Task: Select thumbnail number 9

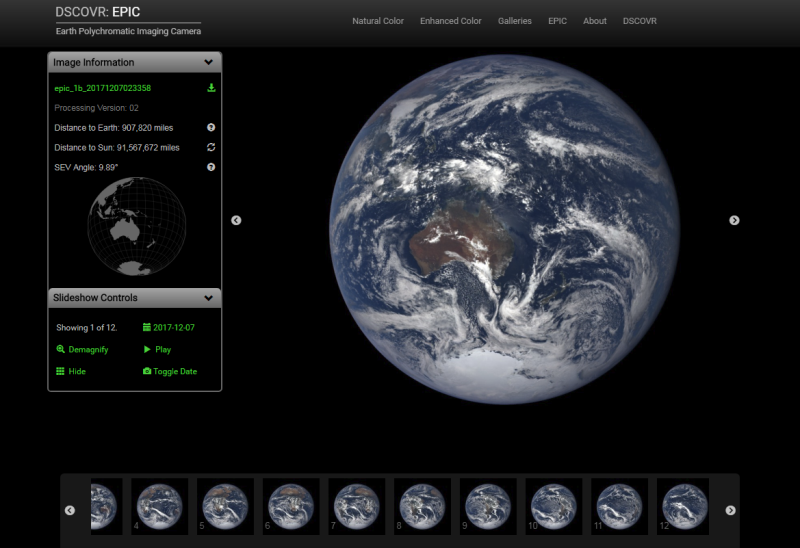Action: [488, 506]
